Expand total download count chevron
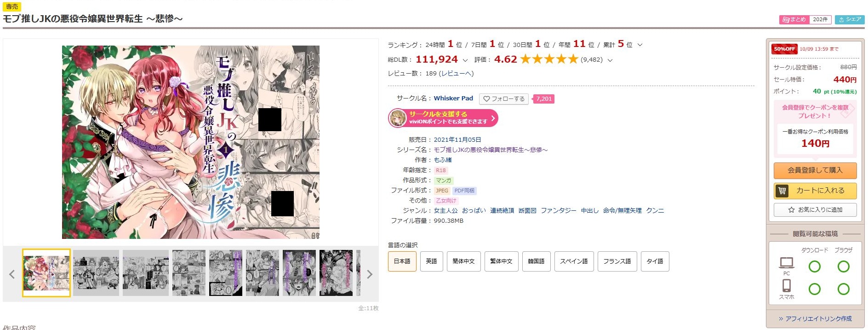 point(465,60)
